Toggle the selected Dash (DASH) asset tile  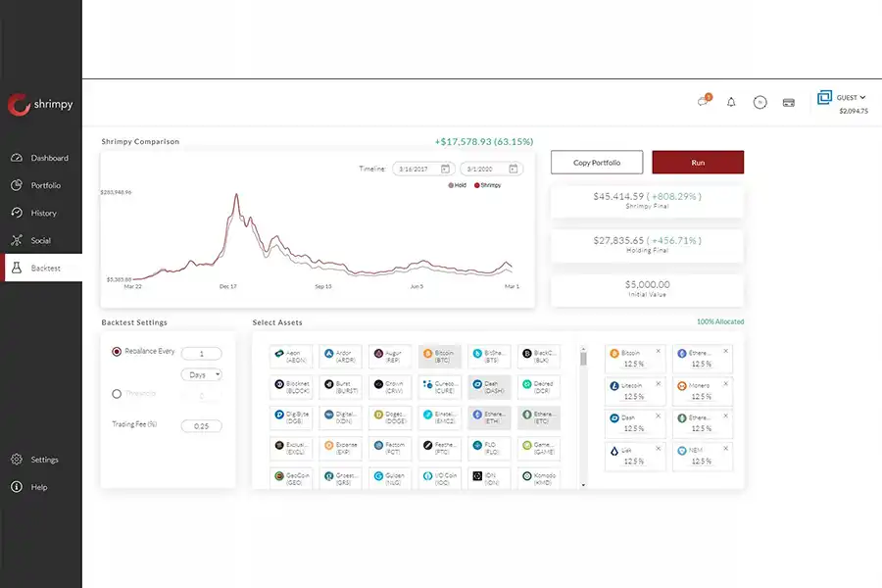489,387
